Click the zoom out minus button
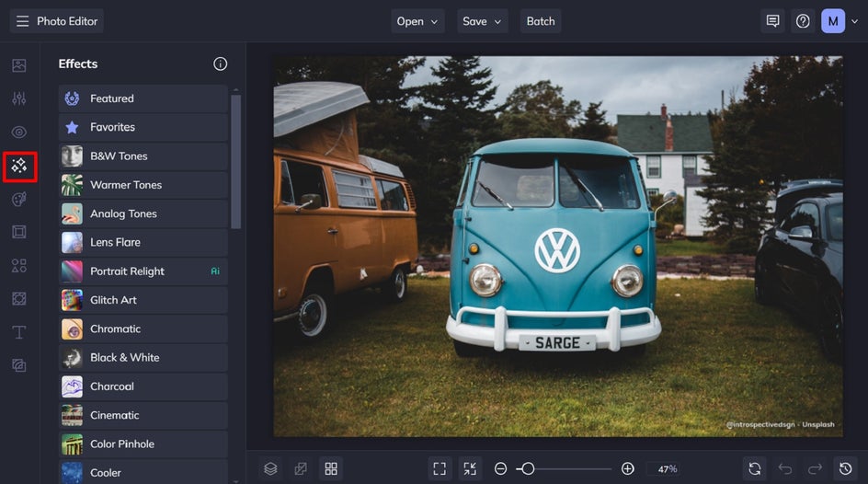 click(x=500, y=468)
